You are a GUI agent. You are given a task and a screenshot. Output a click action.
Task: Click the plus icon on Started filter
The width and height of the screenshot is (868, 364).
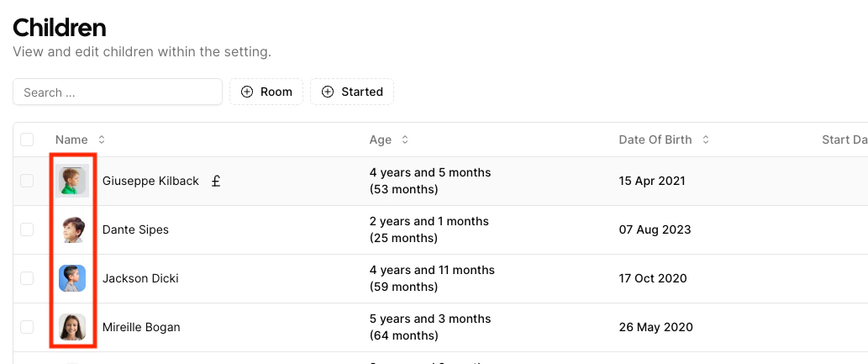(x=327, y=92)
